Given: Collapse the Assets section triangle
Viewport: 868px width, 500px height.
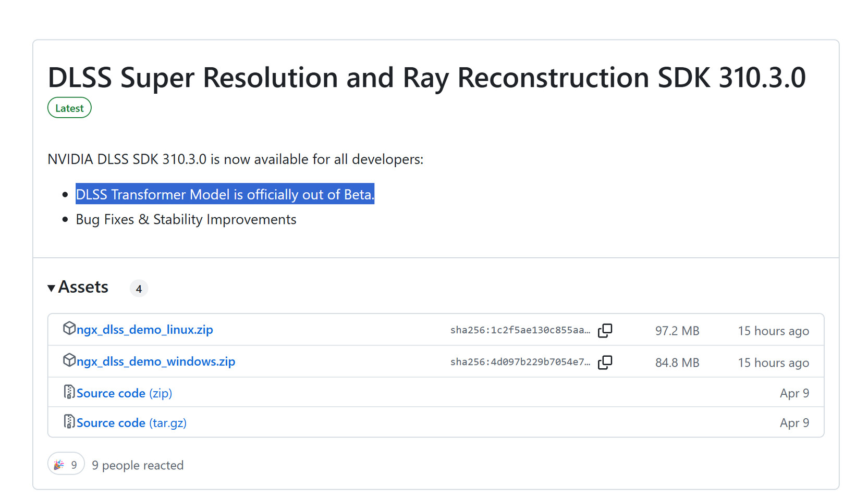Looking at the screenshot, I should (51, 288).
